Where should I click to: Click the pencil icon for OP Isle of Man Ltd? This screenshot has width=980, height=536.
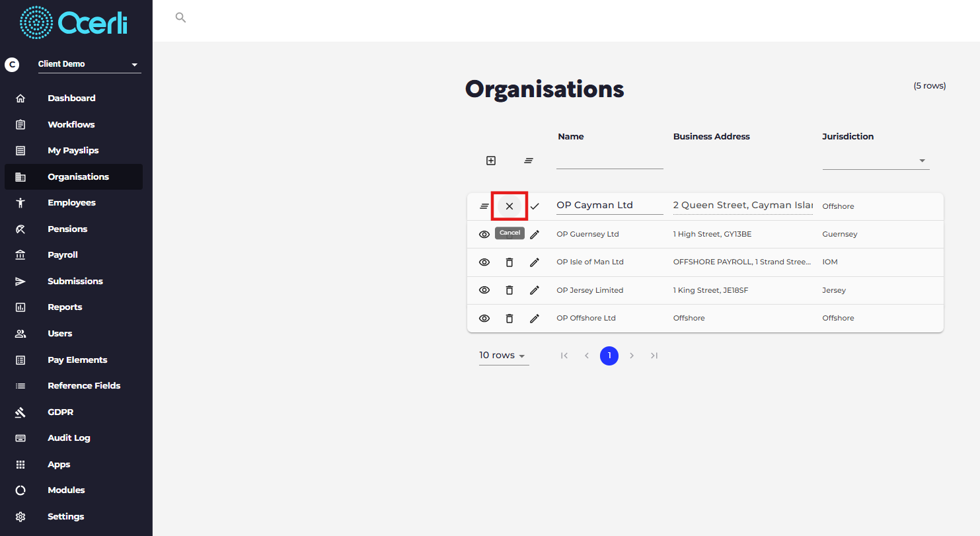[535, 262]
